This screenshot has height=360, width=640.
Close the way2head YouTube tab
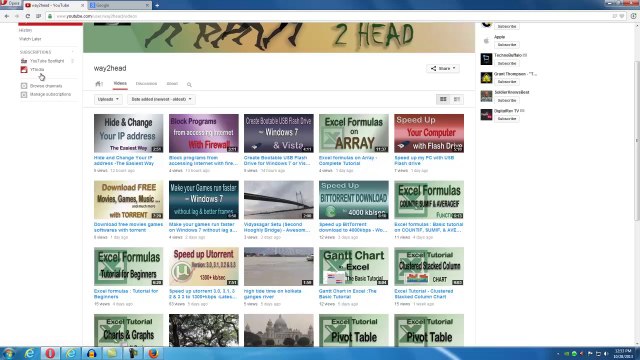tap(82, 5)
